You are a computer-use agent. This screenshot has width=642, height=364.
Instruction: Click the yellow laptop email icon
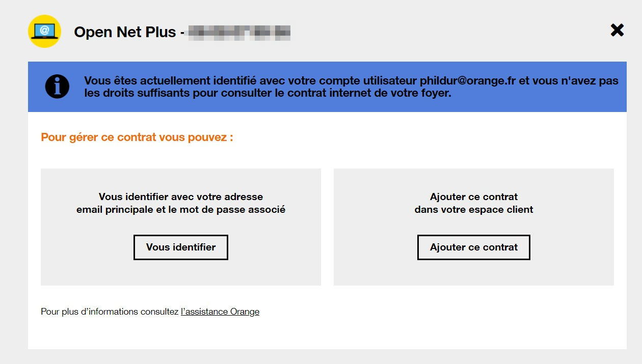(x=44, y=32)
